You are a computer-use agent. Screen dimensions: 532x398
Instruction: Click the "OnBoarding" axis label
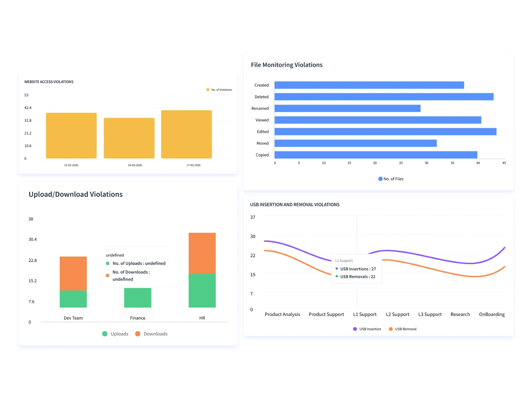click(492, 314)
